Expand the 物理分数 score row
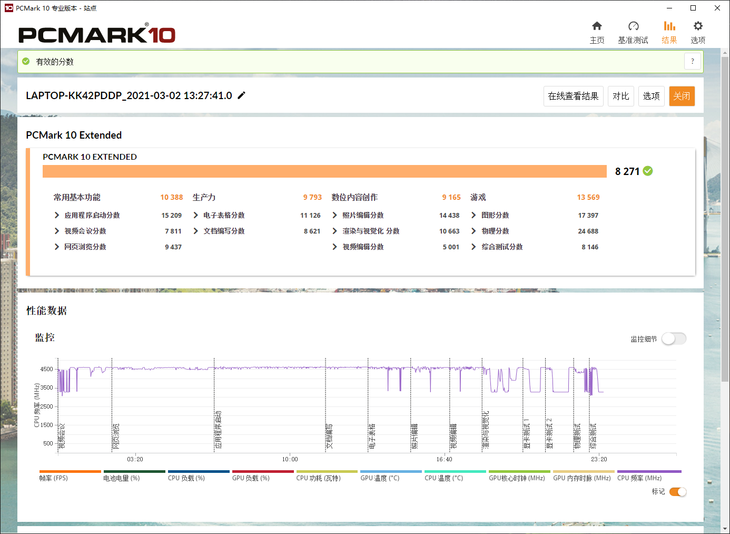The image size is (730, 534). (x=474, y=231)
